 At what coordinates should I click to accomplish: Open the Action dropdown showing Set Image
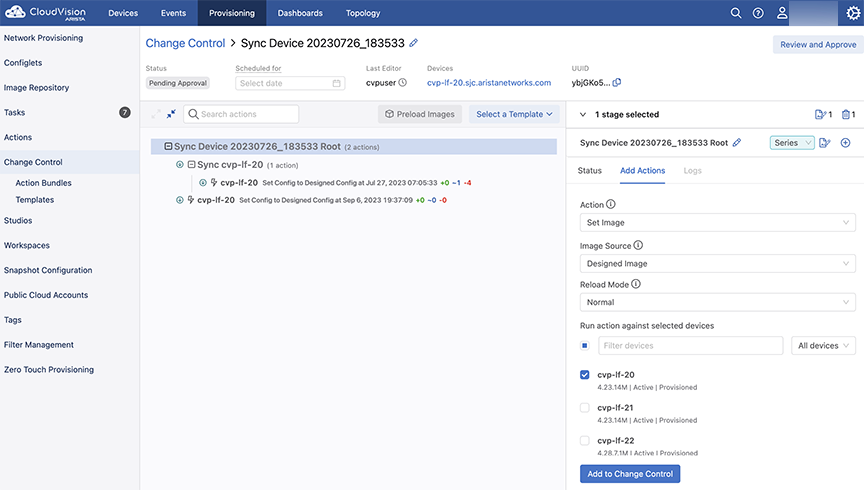[x=717, y=223]
